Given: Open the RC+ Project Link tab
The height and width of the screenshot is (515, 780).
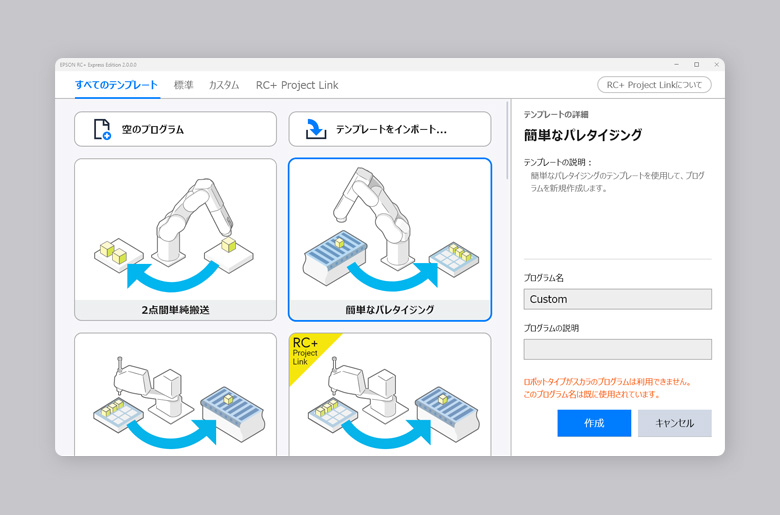Looking at the screenshot, I should coord(297,85).
